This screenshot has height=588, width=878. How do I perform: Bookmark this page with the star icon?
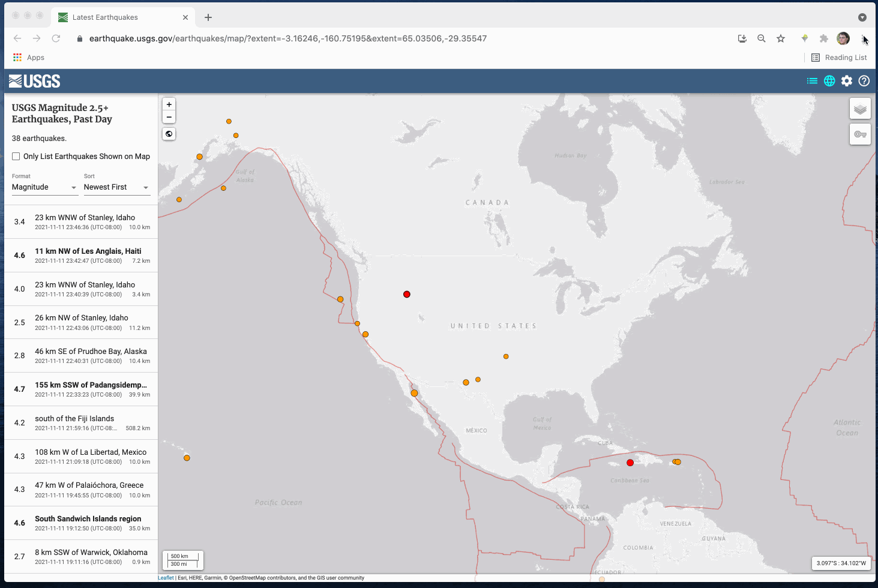(x=781, y=38)
